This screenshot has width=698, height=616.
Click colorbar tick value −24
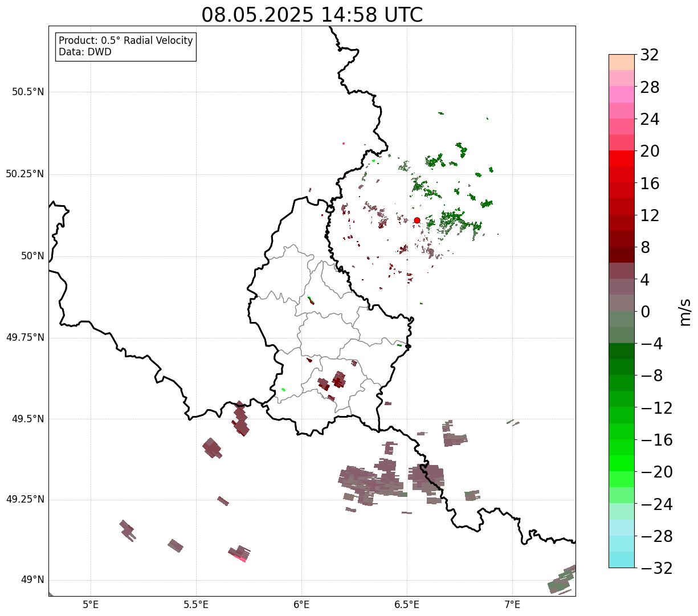click(656, 504)
